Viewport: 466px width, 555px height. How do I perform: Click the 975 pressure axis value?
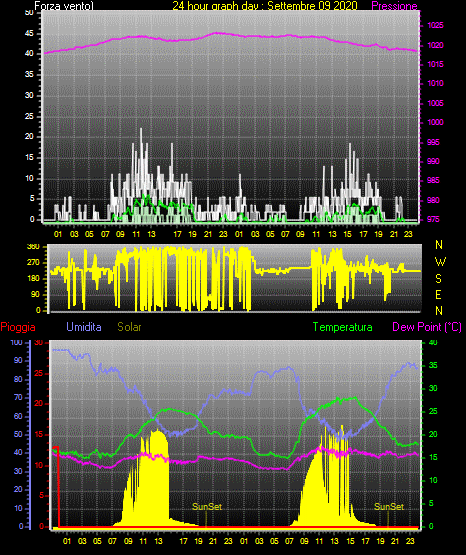coord(433,219)
